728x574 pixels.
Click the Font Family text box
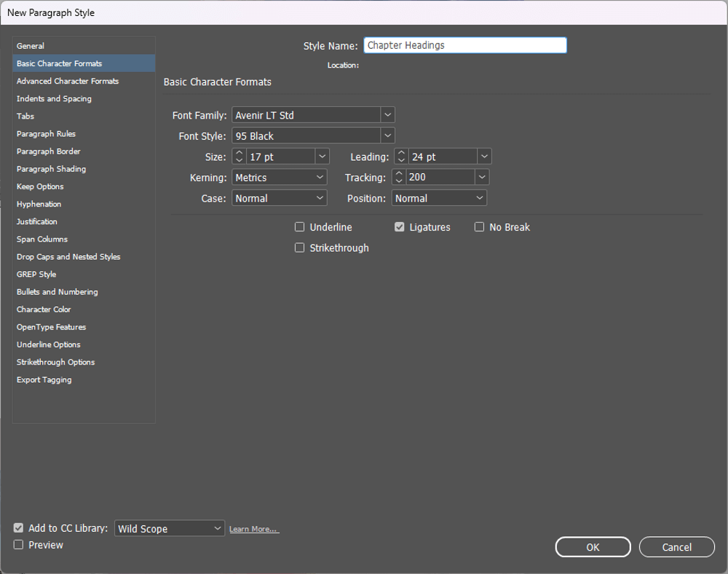(x=306, y=115)
